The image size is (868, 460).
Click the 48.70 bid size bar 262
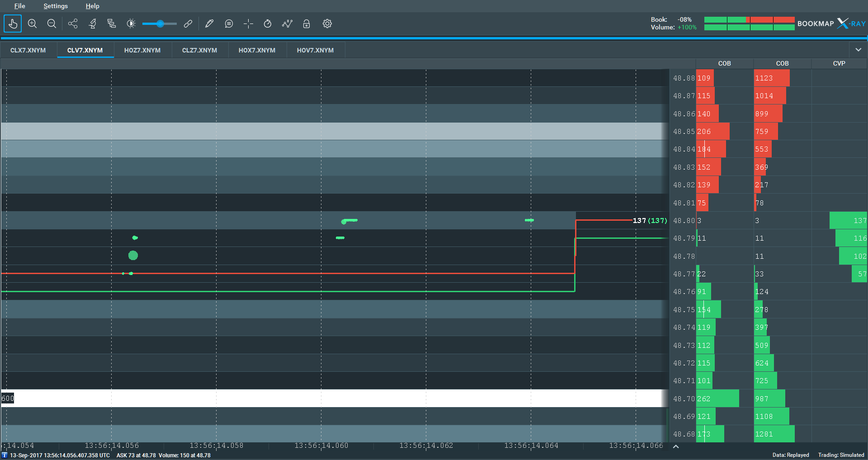[717, 398]
